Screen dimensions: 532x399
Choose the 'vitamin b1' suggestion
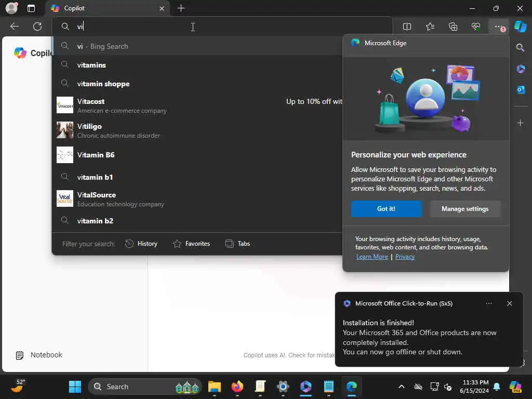[197, 177]
